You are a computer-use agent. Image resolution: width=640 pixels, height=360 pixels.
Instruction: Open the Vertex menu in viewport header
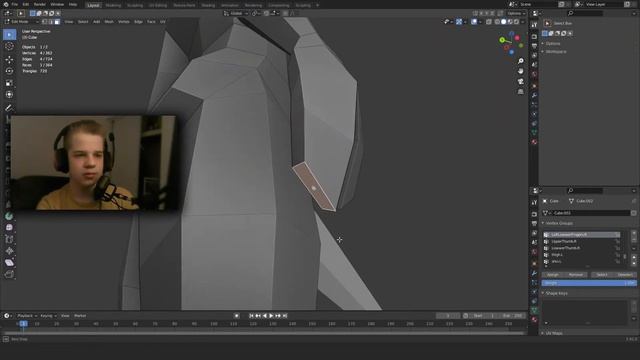pyautogui.click(x=124, y=22)
